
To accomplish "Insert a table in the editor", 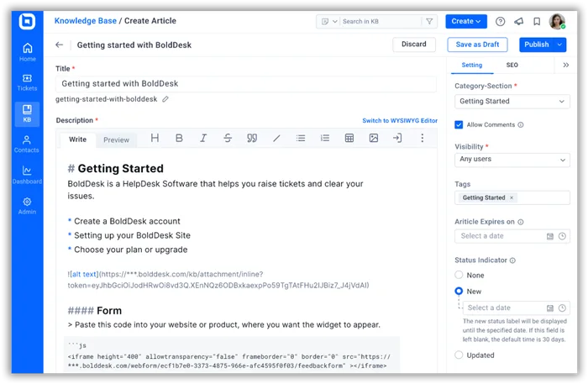I will tap(349, 138).
